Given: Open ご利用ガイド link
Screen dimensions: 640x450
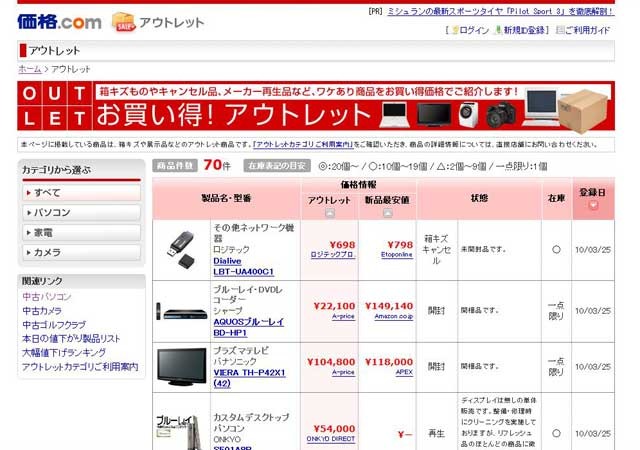Looking at the screenshot, I should pos(587,30).
